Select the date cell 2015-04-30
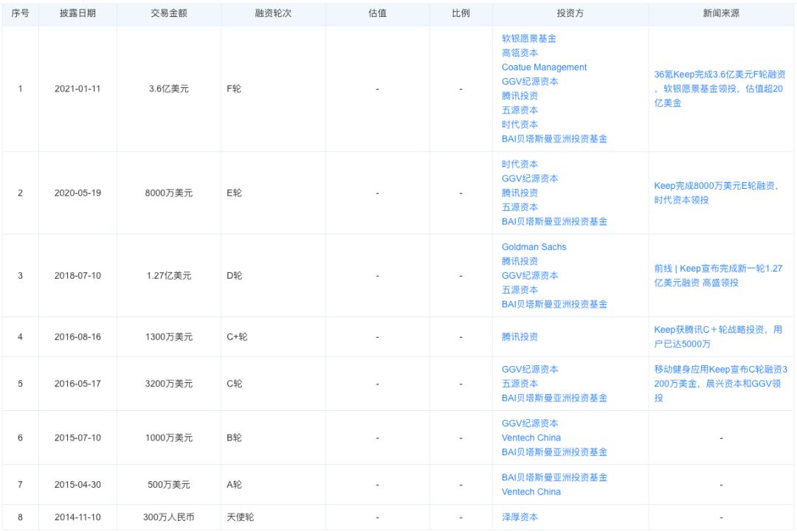 (77, 485)
